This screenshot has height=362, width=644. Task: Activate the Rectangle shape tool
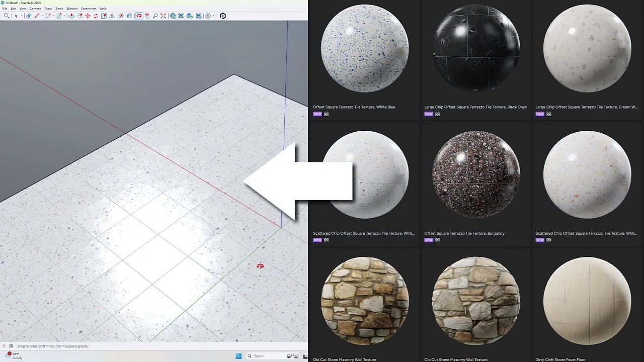(x=59, y=16)
